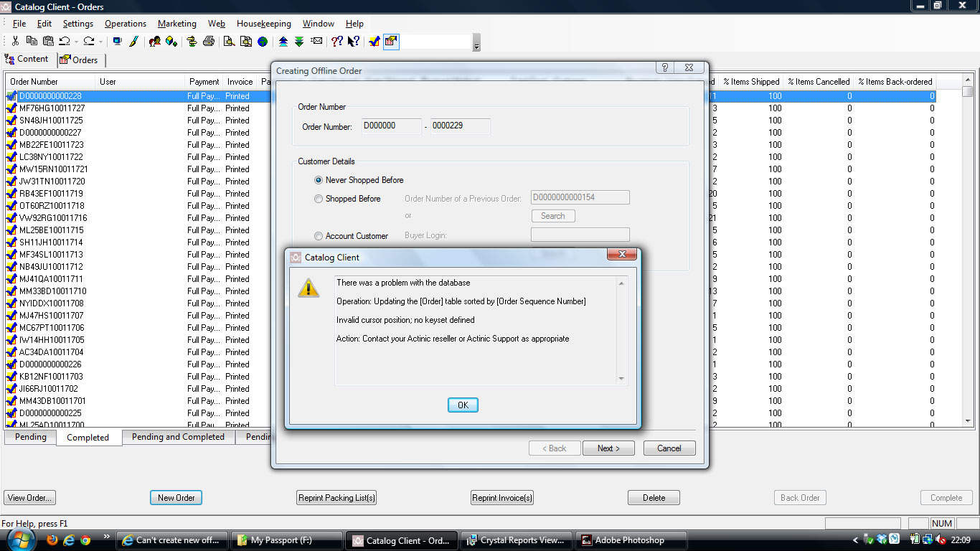Click the envelope mail toolbar icon
The height and width of the screenshot is (551, 980).
click(x=317, y=42)
